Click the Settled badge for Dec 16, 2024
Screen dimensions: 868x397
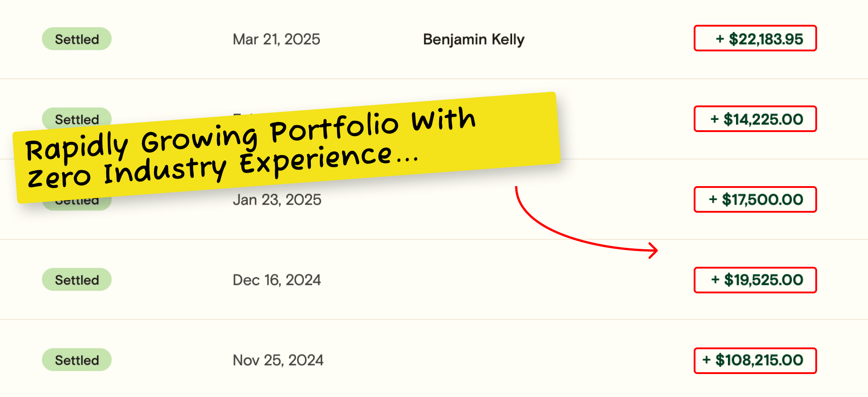(x=77, y=280)
